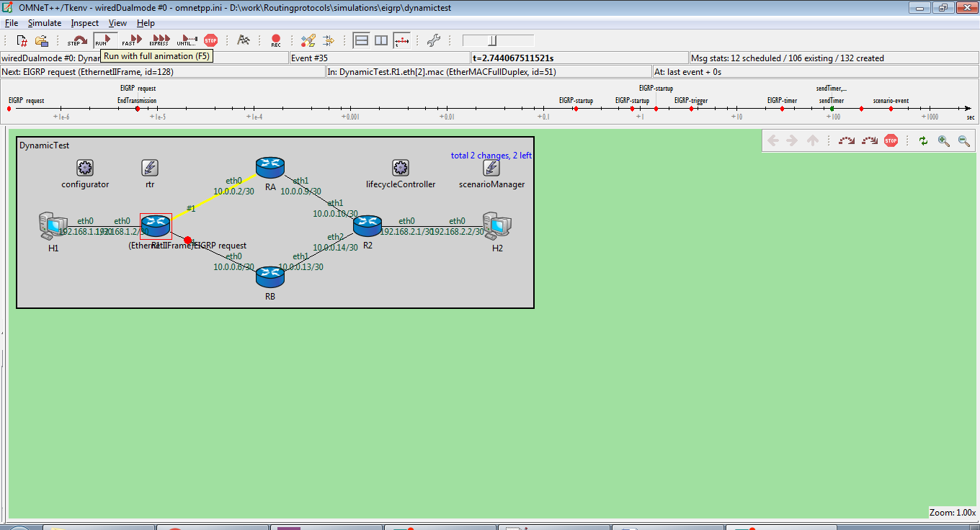The image size is (980, 530).
Task: Run simulation with full animation
Action: pos(103,40)
